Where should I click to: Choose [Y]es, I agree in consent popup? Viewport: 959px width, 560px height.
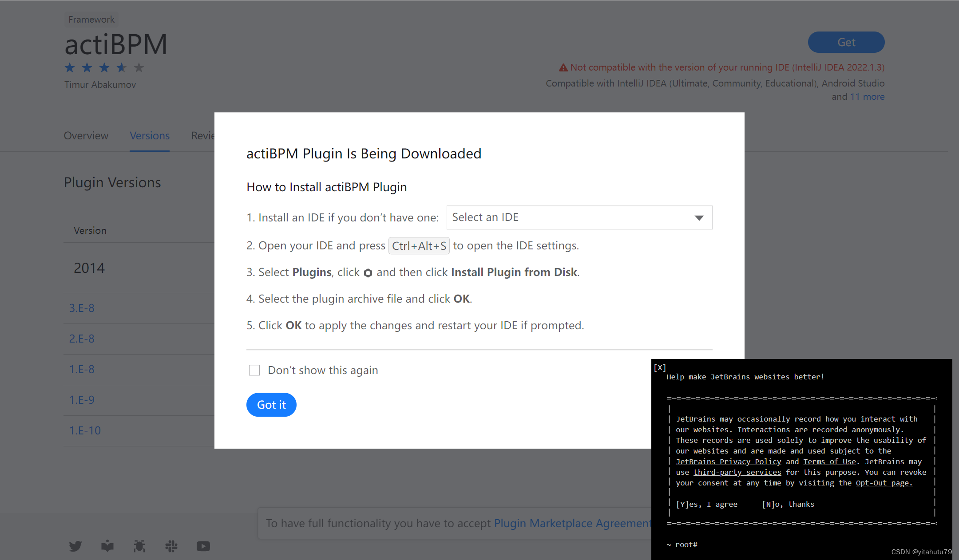[x=706, y=504]
